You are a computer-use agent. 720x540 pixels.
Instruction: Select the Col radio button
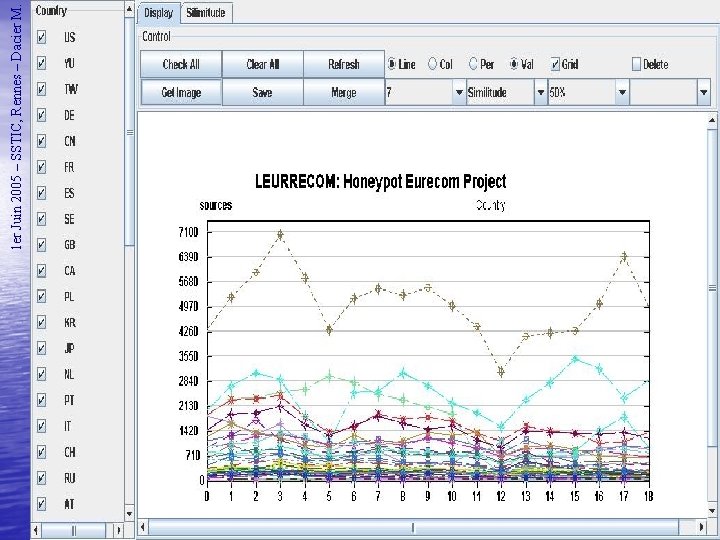[432, 64]
